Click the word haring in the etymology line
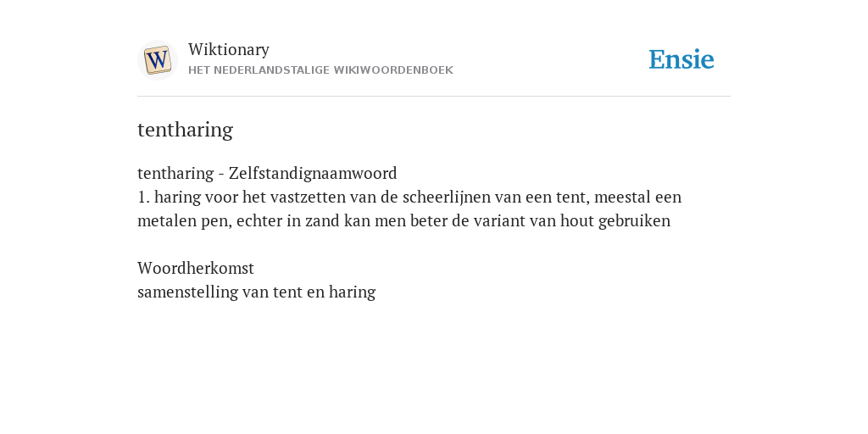868x434 pixels. pyautogui.click(x=352, y=292)
